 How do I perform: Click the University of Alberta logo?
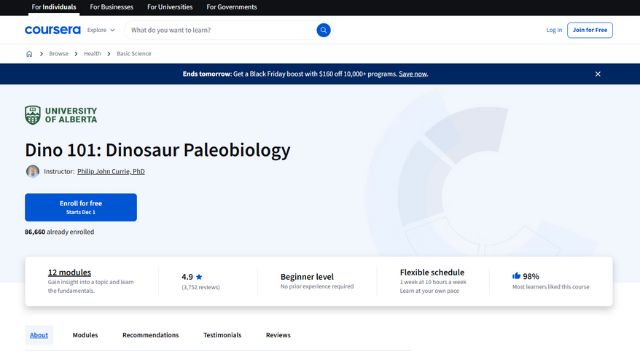61,115
